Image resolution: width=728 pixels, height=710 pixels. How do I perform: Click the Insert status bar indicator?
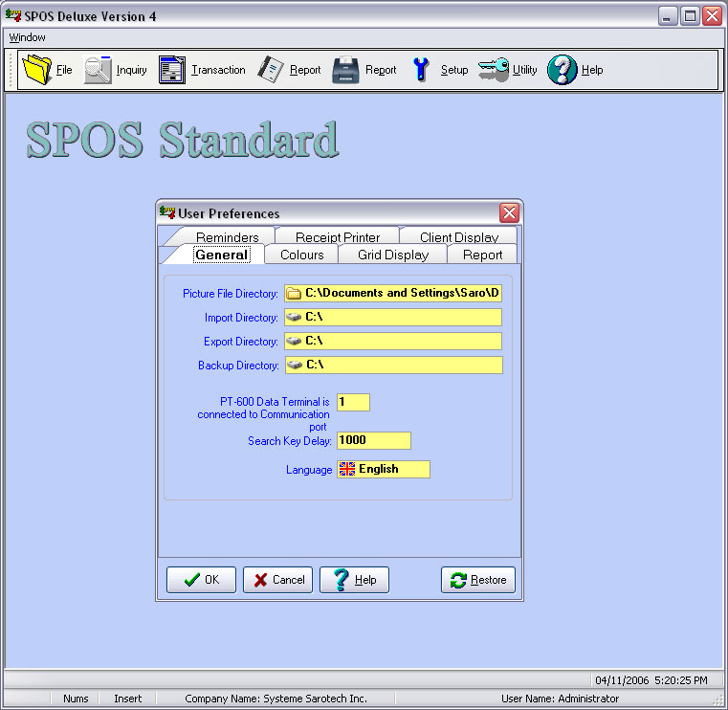(127, 699)
